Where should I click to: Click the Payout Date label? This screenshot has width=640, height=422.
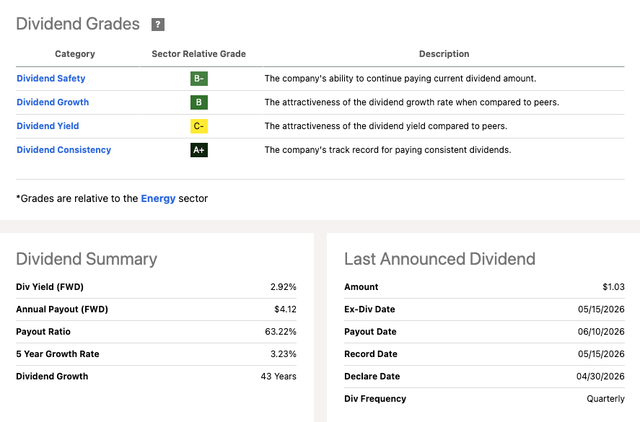370,331
